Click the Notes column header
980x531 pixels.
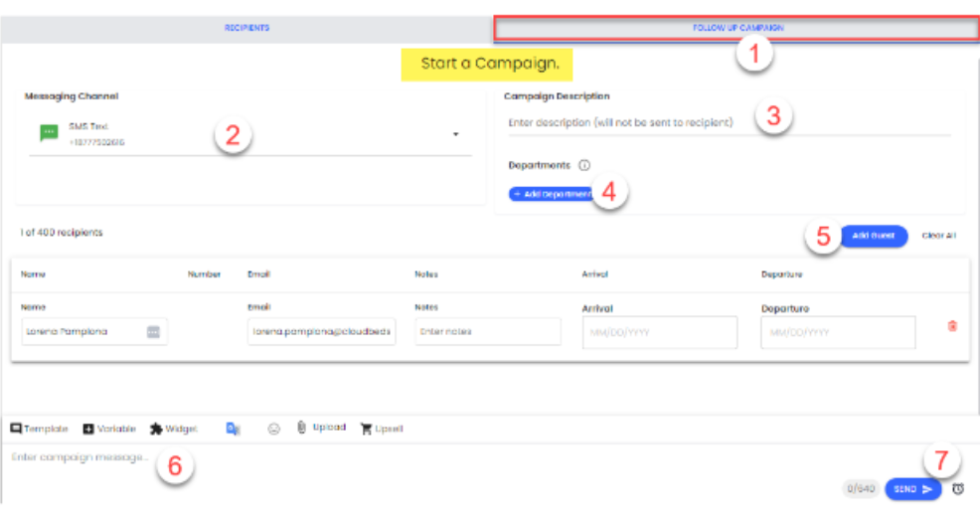click(x=426, y=274)
